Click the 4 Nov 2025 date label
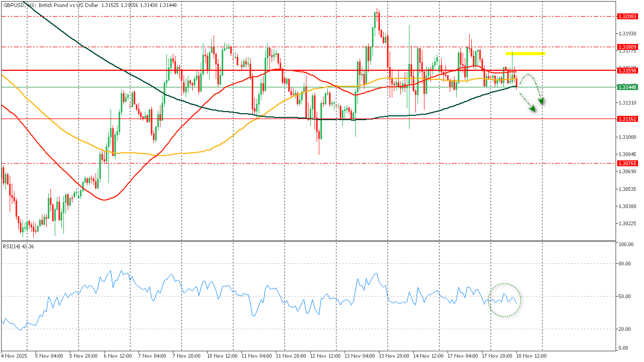The image size is (644, 362). click(x=14, y=356)
